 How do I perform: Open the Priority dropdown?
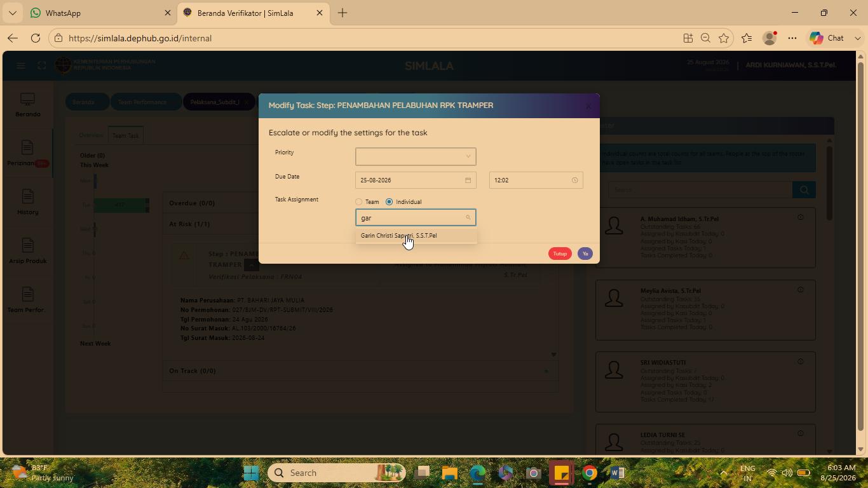tap(416, 156)
